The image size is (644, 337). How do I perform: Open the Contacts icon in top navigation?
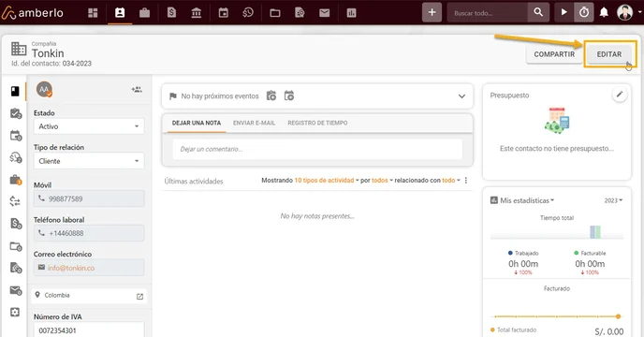(x=120, y=13)
